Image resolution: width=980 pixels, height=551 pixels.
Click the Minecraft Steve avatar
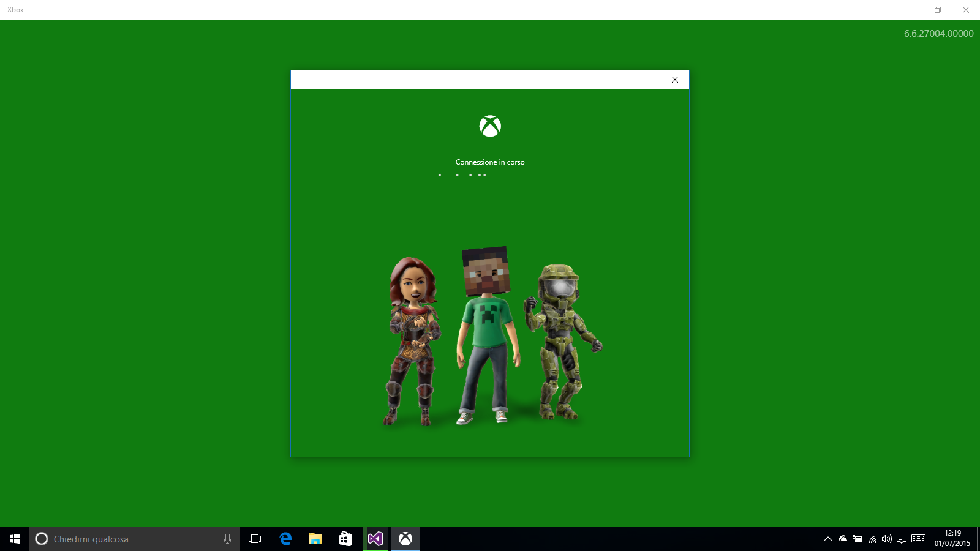488,335
